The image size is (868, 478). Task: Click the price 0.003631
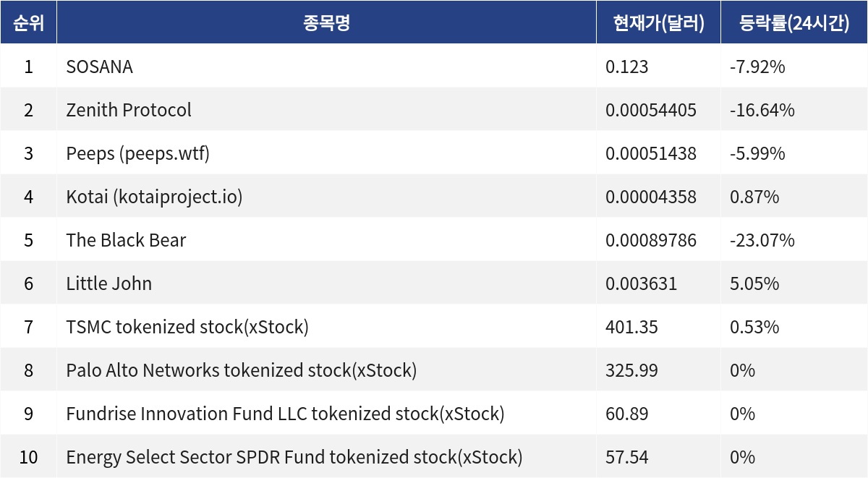click(642, 284)
